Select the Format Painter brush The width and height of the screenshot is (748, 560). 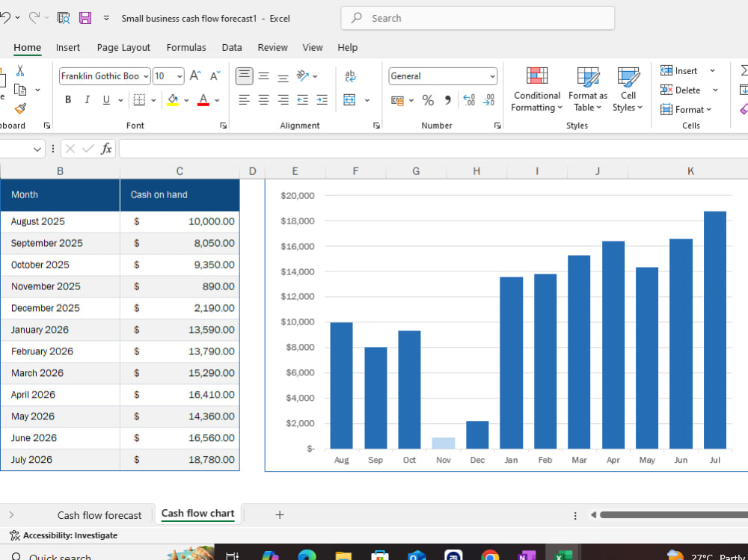click(20, 108)
